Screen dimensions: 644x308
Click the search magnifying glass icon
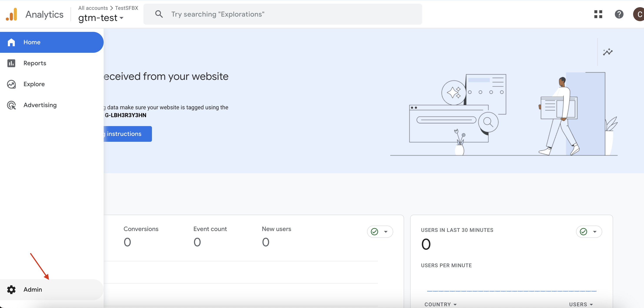159,14
